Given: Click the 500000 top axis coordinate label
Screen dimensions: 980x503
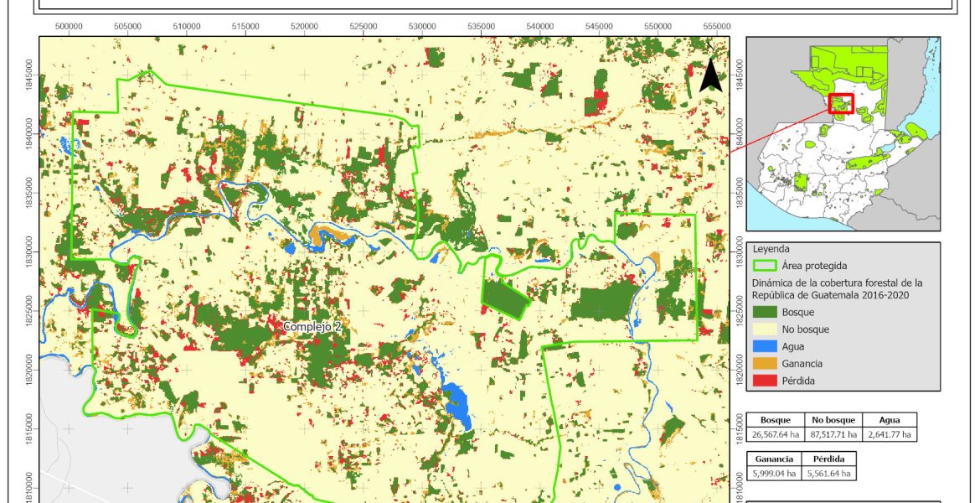Looking at the screenshot, I should pos(69,26).
